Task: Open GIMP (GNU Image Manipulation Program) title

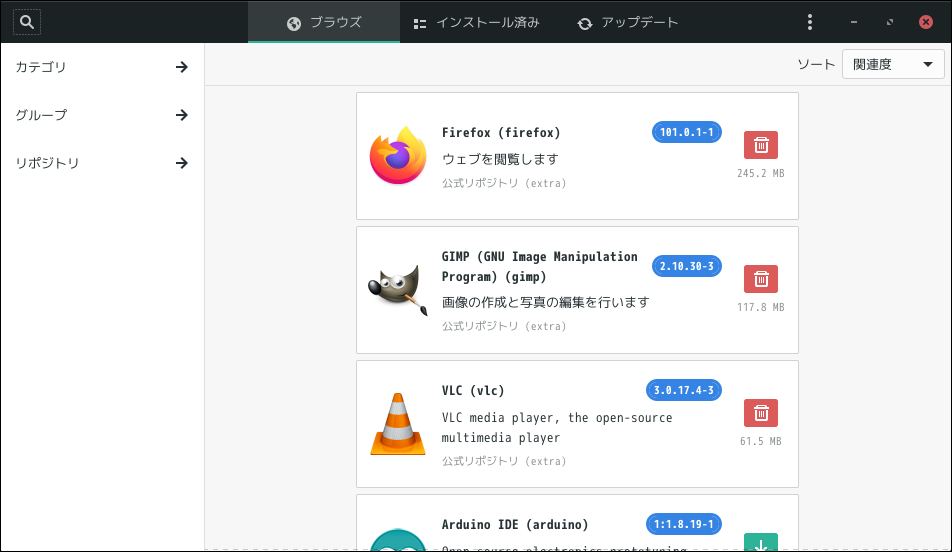Action: point(539,267)
